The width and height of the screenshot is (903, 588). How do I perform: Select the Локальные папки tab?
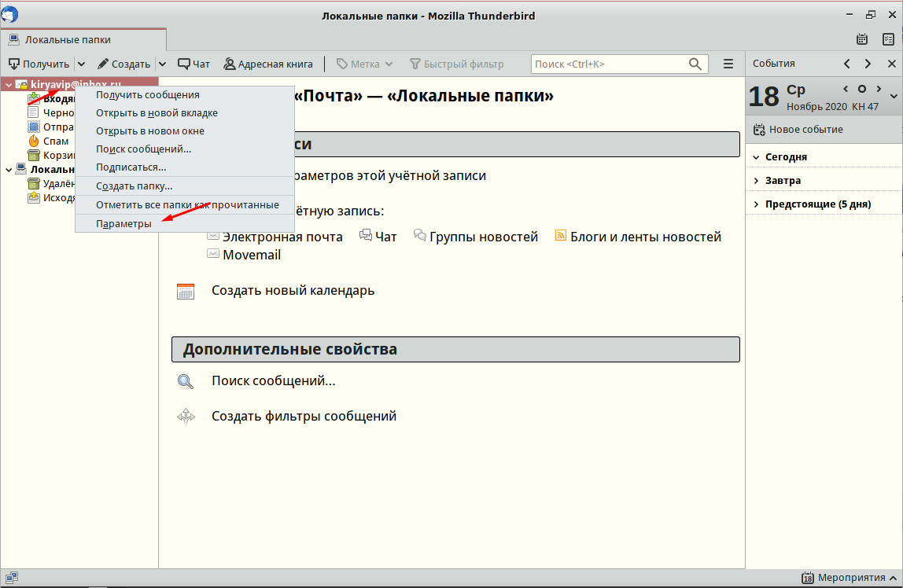(83, 40)
